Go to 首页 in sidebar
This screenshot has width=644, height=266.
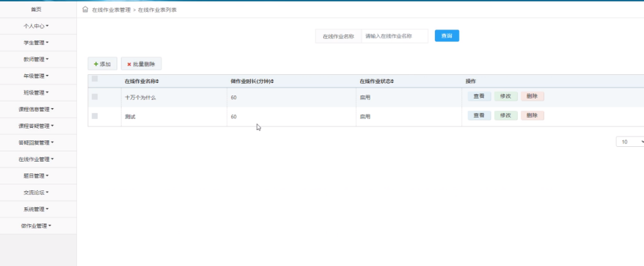(36, 10)
